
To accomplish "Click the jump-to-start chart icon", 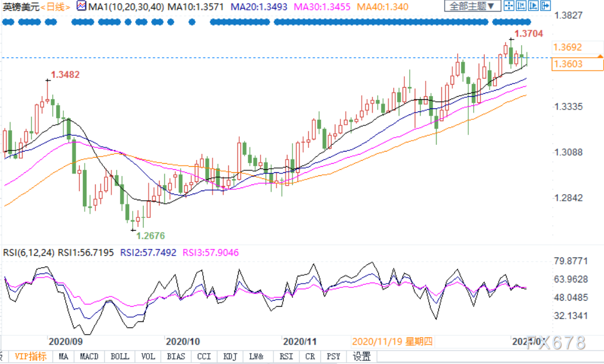I will click(x=521, y=7).
